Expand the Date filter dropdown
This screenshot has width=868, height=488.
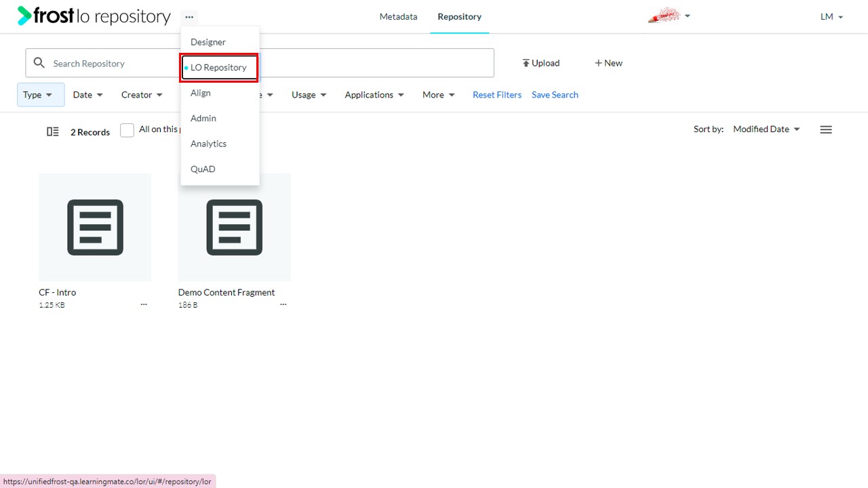pos(88,95)
